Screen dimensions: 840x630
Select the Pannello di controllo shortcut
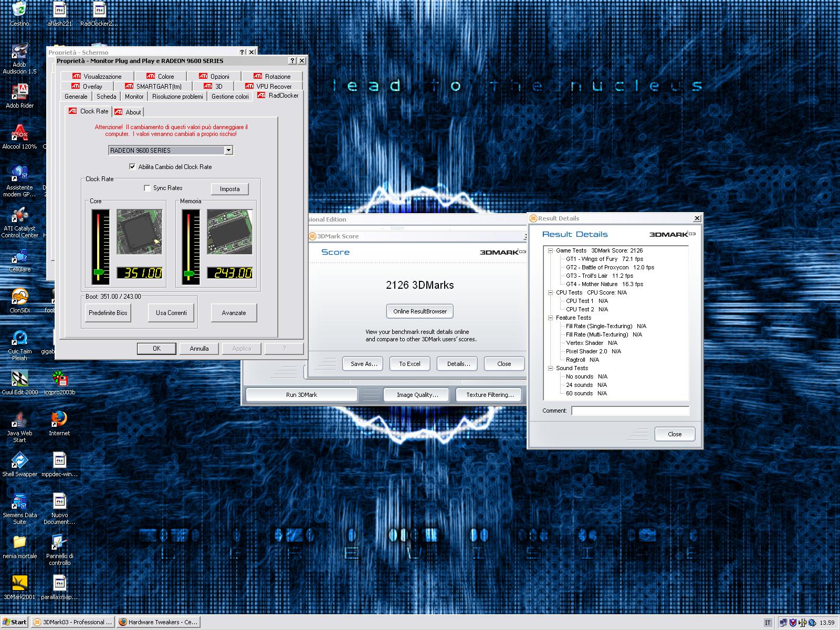coord(59,542)
